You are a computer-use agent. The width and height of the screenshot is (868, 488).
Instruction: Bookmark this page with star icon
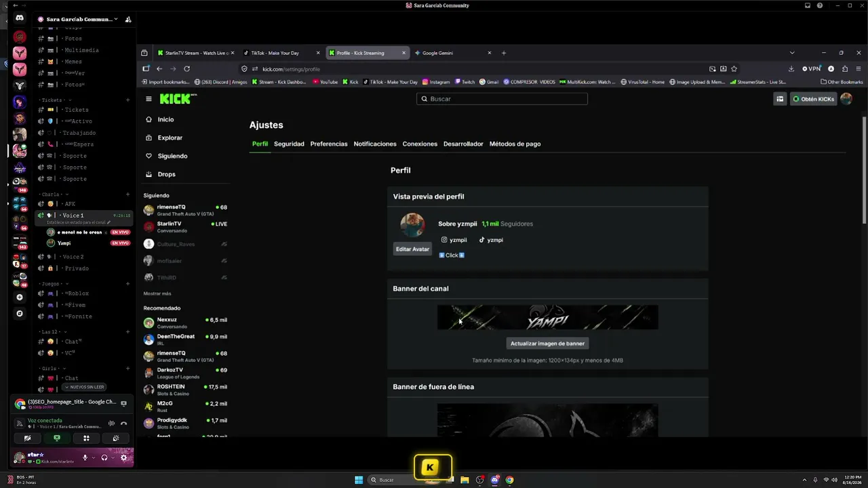(x=734, y=68)
